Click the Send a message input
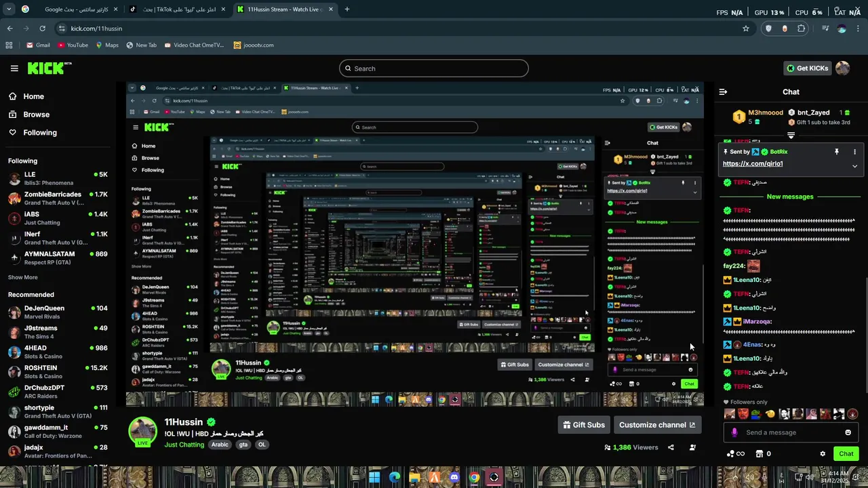 [791, 432]
